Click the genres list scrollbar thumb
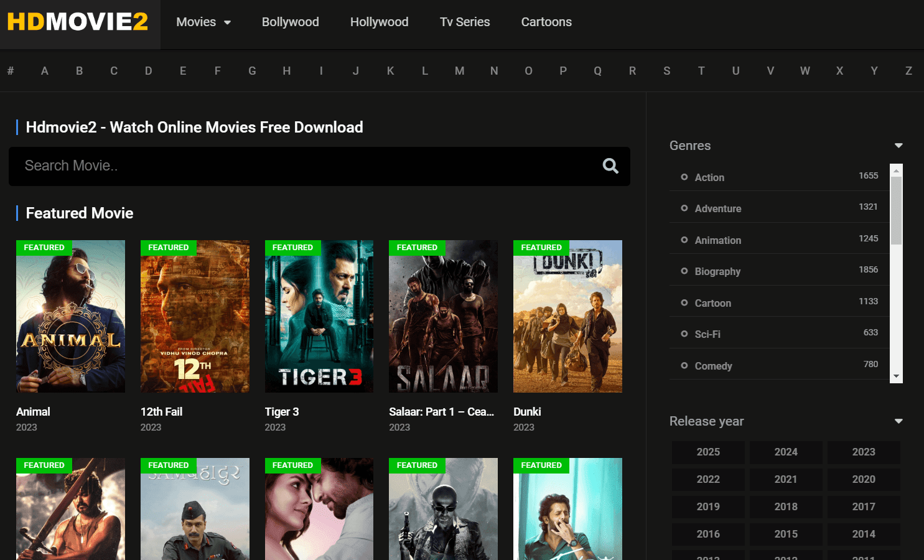Viewport: 924px width, 560px height. coord(896,210)
